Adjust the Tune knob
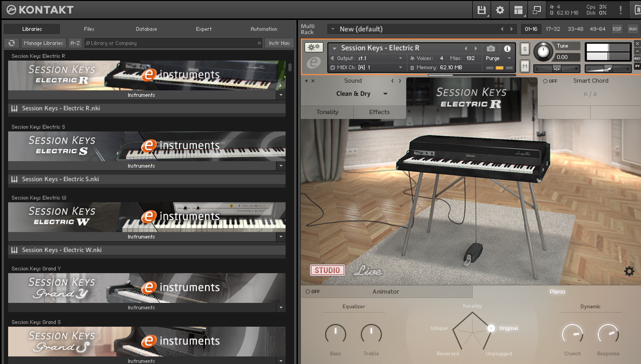641x364 pixels. tap(543, 51)
